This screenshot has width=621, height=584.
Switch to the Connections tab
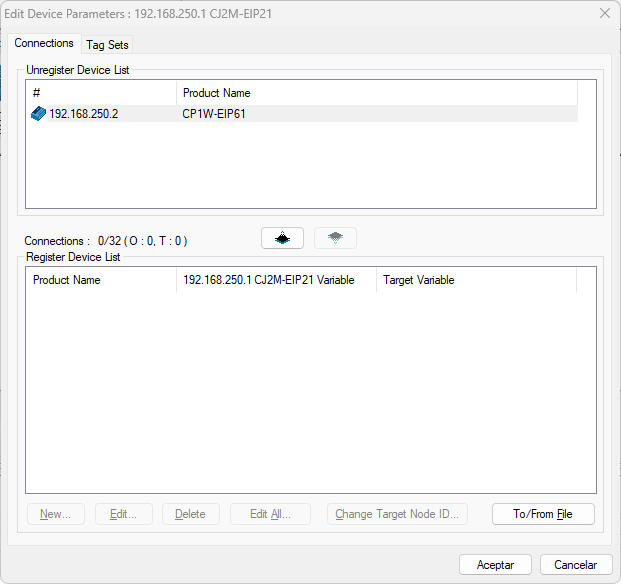pos(44,43)
